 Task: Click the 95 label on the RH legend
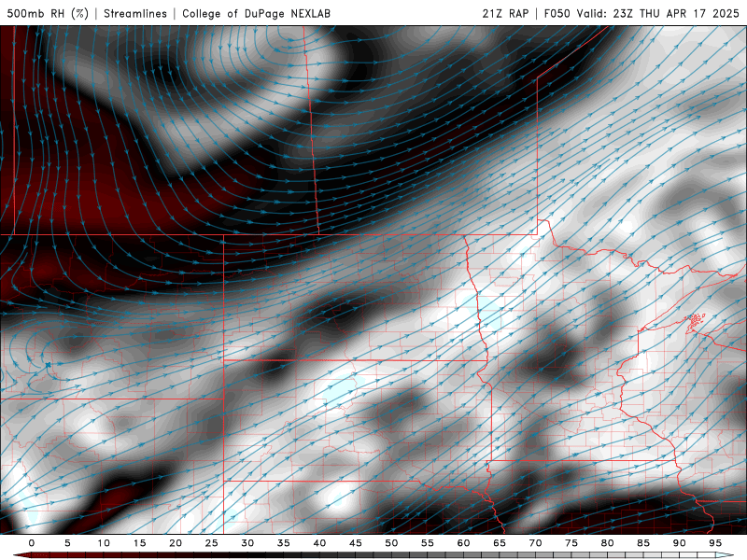[x=715, y=543]
